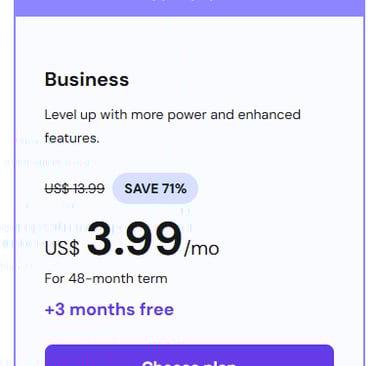Image resolution: width=375 pixels, height=366 pixels.
Task: Click the purple banner atop the plan card
Action: point(189,7)
